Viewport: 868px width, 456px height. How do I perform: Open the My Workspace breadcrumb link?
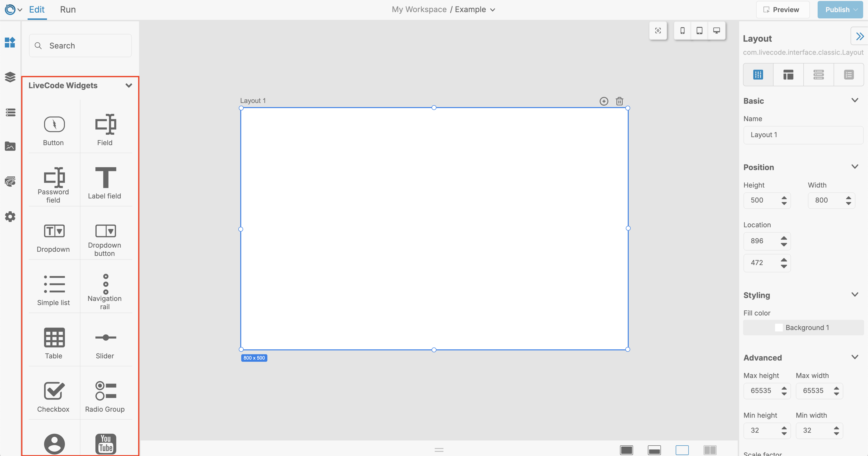(x=419, y=9)
